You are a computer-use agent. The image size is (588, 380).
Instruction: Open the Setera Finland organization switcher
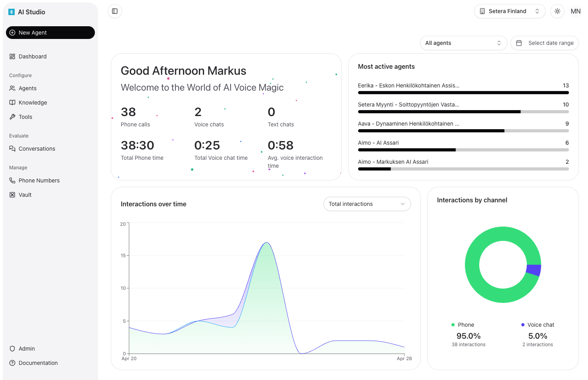coord(509,11)
